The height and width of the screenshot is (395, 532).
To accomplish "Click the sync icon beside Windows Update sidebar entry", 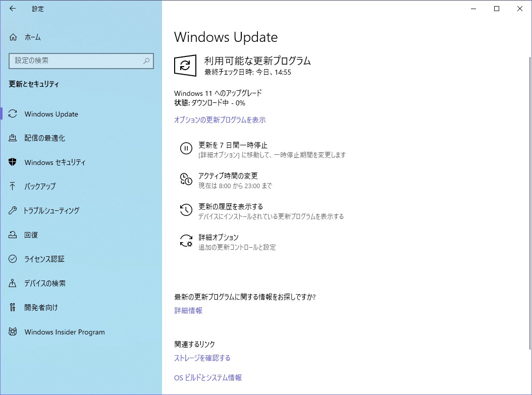I will (x=13, y=114).
